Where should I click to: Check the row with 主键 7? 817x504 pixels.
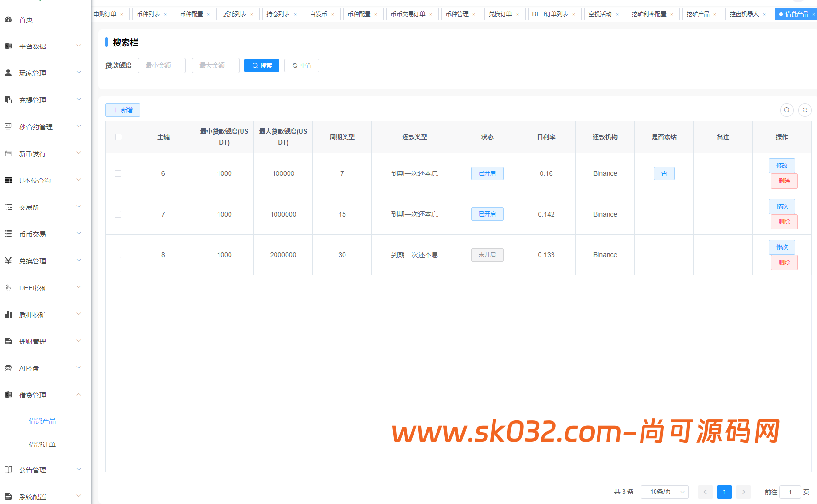point(118,214)
